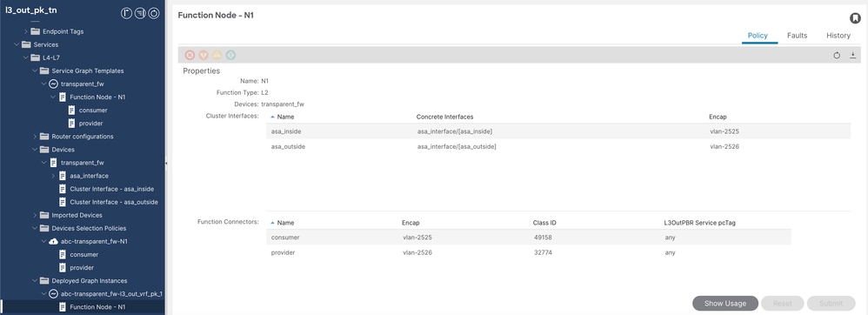Click the asa_interface/[asa_outside] cell
868x315 pixels.
click(x=457, y=147)
